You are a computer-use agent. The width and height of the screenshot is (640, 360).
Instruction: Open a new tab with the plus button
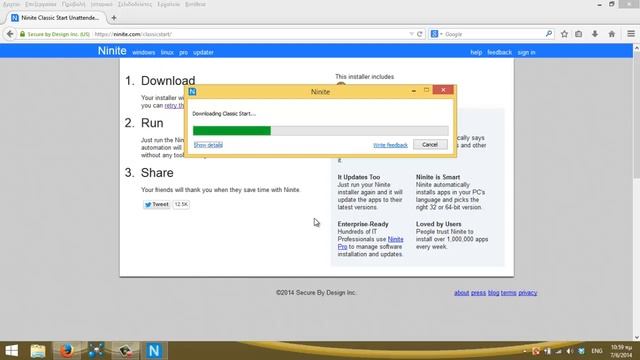114,18
